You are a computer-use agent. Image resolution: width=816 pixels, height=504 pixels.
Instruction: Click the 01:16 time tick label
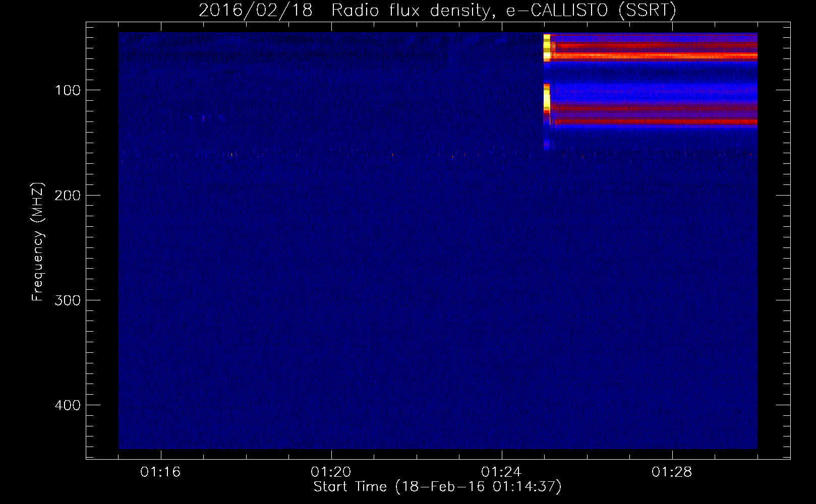click(160, 472)
